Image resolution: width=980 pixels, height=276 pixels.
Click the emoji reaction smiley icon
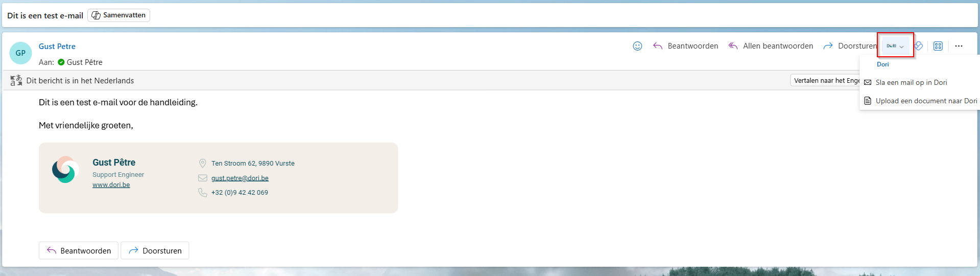tap(637, 46)
